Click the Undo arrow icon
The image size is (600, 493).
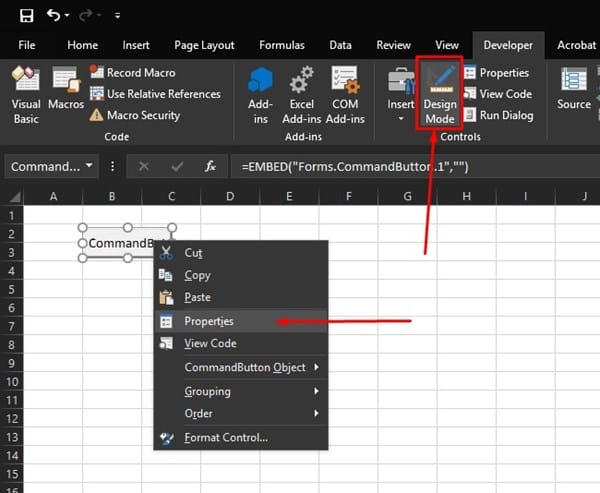pos(53,16)
